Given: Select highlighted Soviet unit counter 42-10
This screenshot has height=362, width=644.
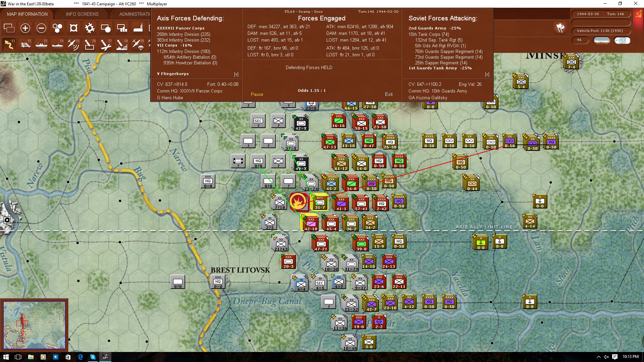Looking at the screenshot, I should pos(310,223).
